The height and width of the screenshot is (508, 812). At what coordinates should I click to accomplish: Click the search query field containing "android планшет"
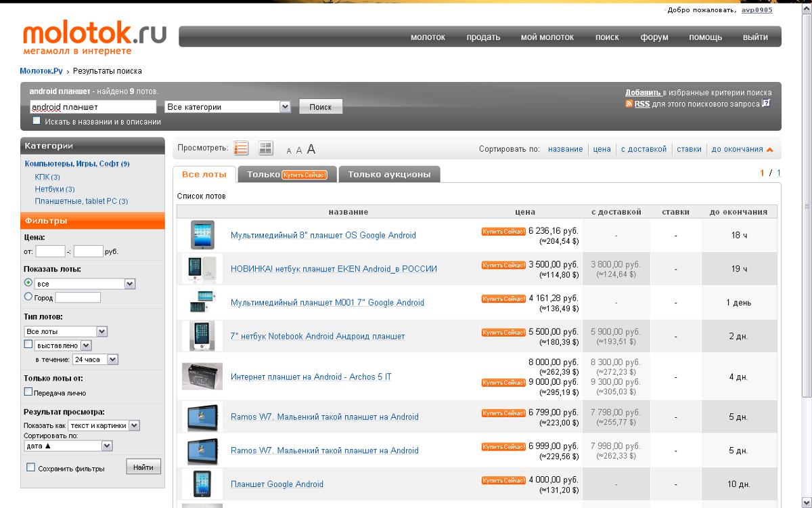point(93,107)
